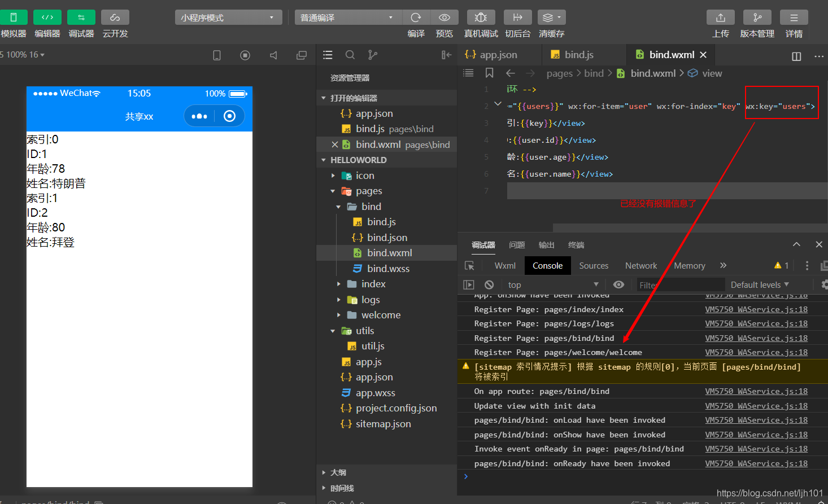The width and height of the screenshot is (828, 504).
Task: Open the top context dropdown
Action: tap(553, 285)
